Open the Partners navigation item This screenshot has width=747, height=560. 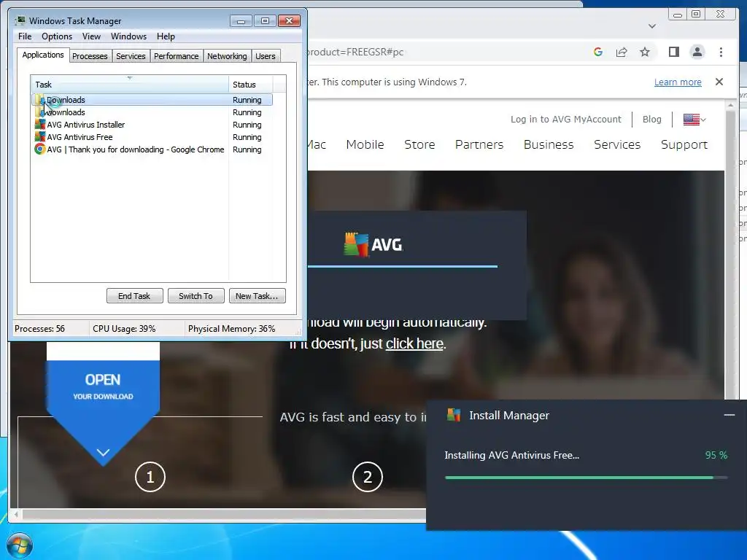pos(479,144)
